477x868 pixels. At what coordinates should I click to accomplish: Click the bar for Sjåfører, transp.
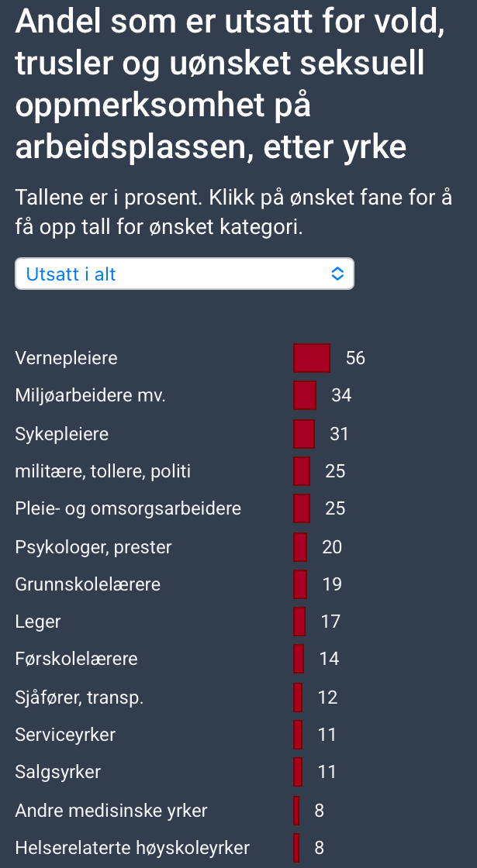coord(298,697)
